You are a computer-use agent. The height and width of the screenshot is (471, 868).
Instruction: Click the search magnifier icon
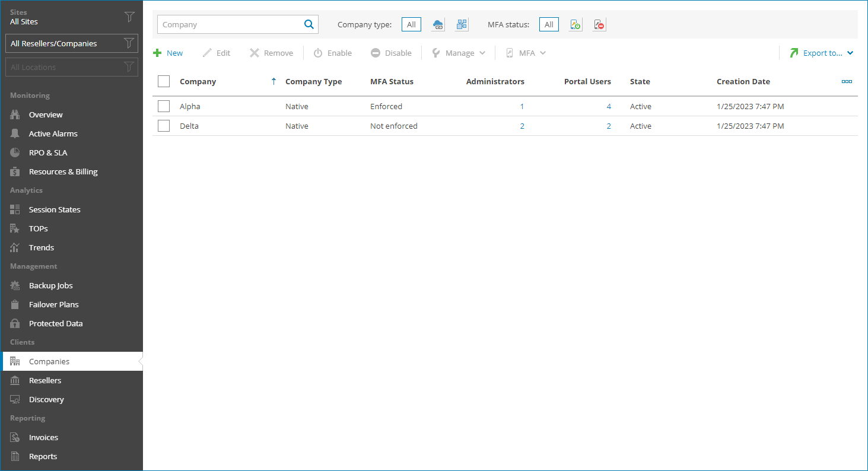pos(309,24)
